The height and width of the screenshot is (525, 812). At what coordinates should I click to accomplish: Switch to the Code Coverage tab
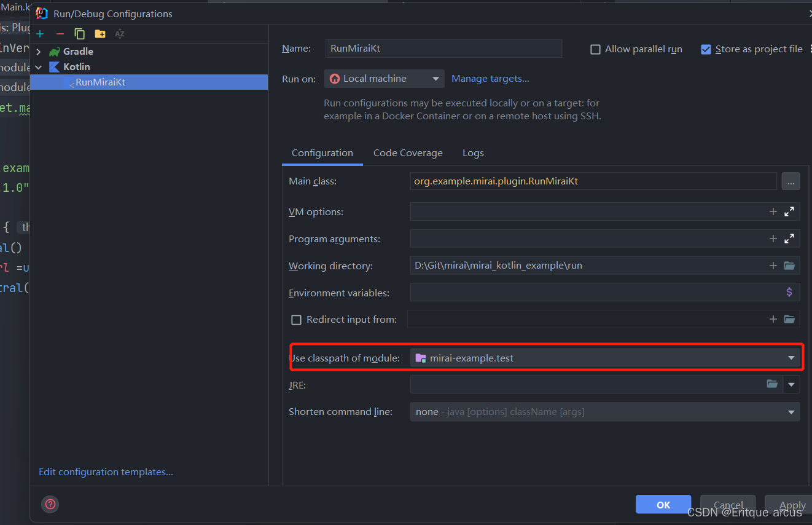click(408, 153)
